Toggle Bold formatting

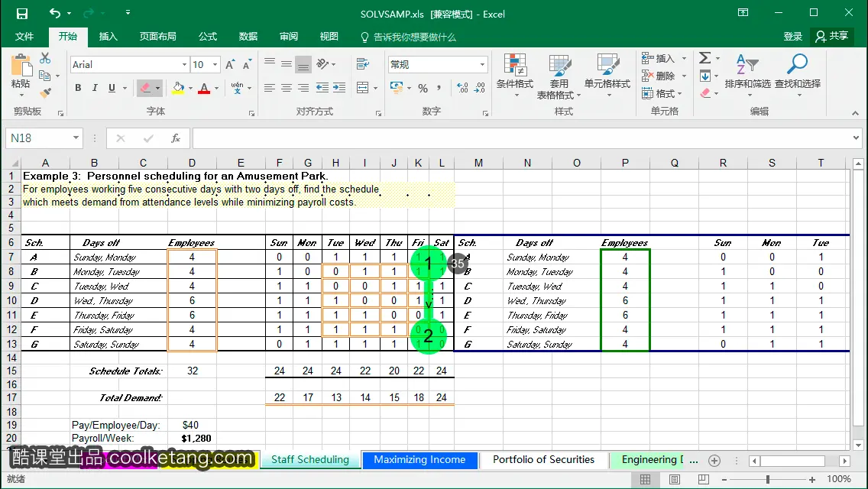point(78,88)
